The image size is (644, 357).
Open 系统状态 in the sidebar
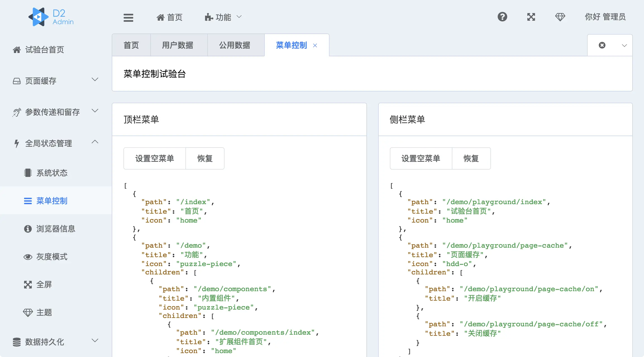(x=52, y=173)
